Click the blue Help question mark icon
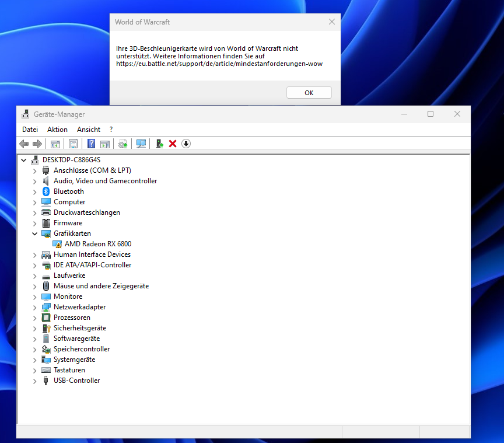Screen dimensions: 504x443 [91, 144]
